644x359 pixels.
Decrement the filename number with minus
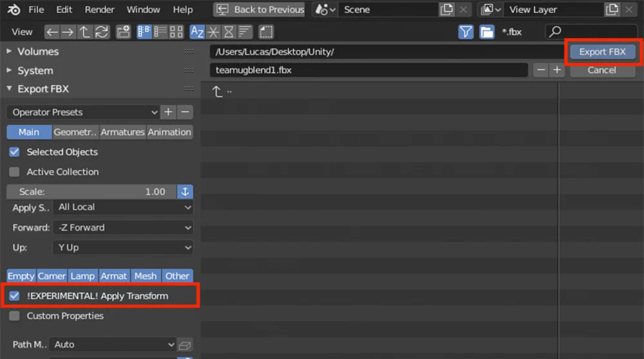(542, 69)
